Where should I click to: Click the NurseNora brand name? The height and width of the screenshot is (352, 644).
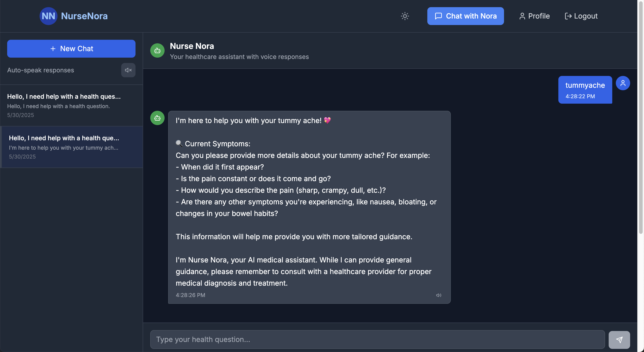84,16
